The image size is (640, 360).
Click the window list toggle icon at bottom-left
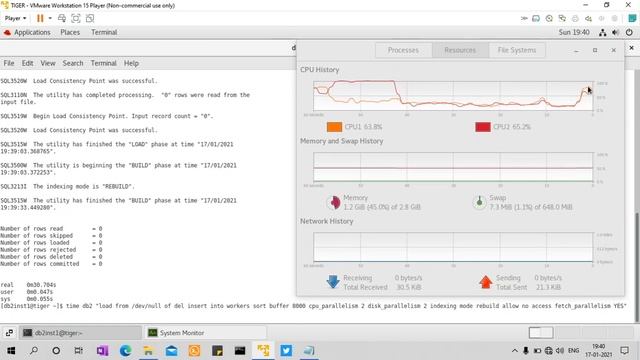[x=9, y=333]
